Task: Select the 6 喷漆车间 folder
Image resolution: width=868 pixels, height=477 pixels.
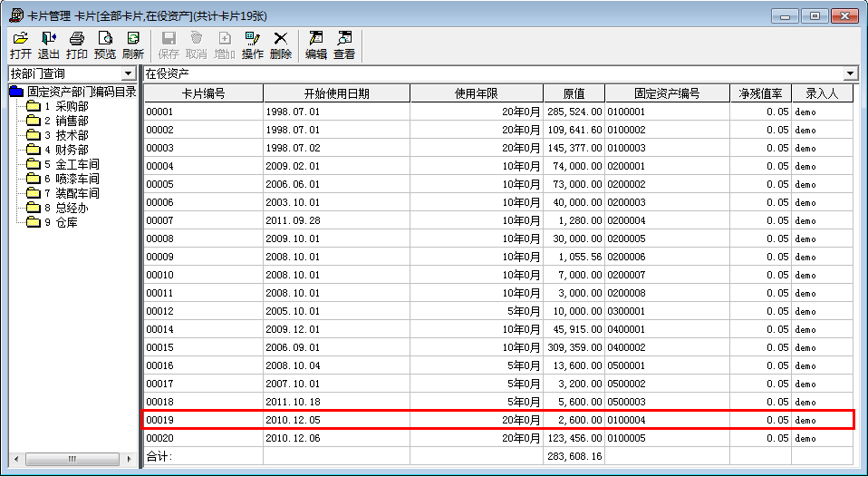Action: pos(63,179)
